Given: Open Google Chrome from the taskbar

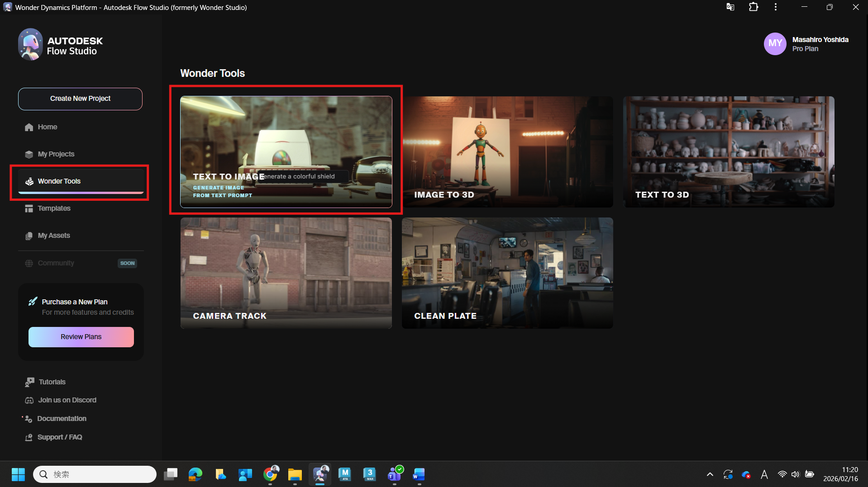Looking at the screenshot, I should 270,474.
